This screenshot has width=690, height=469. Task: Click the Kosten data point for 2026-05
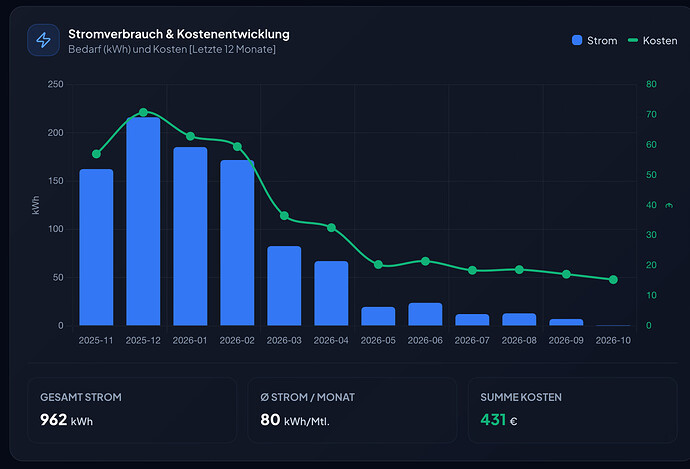point(378,264)
